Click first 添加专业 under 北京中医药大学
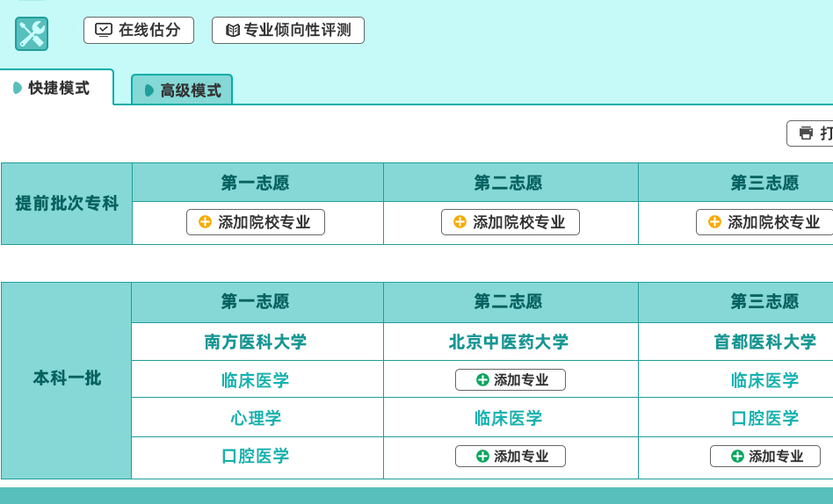 [x=511, y=379]
